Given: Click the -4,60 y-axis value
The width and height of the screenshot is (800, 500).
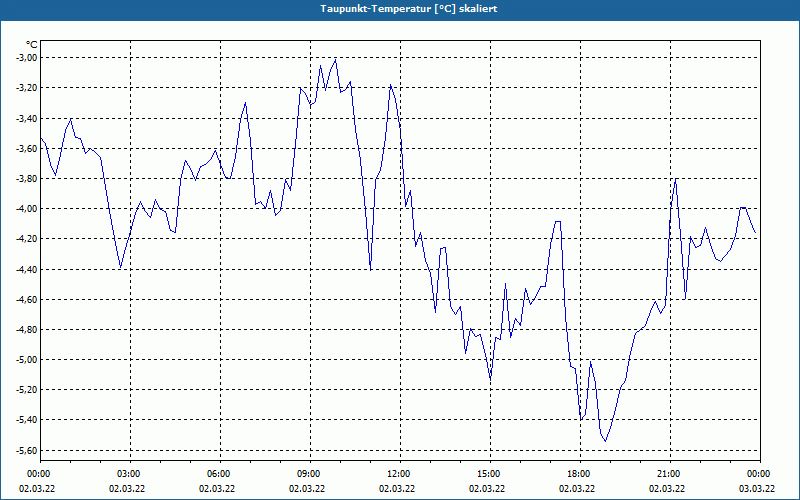Looking at the screenshot, I should tap(27, 299).
